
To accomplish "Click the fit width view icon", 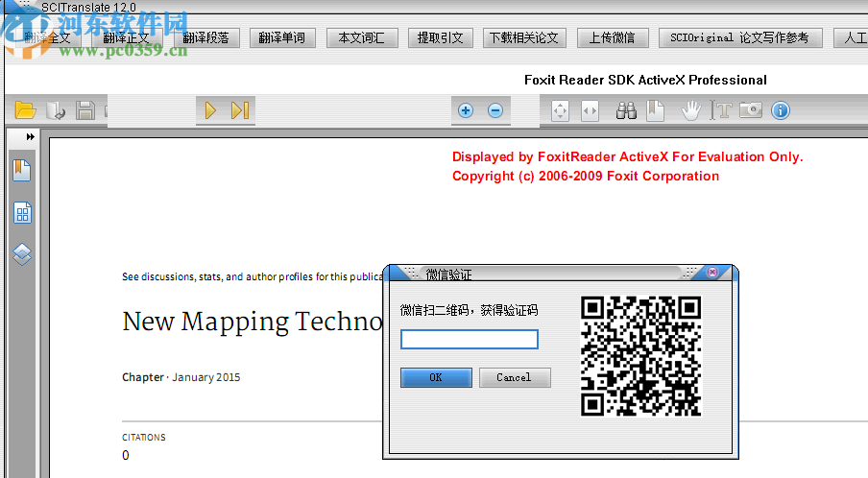I will (591, 110).
